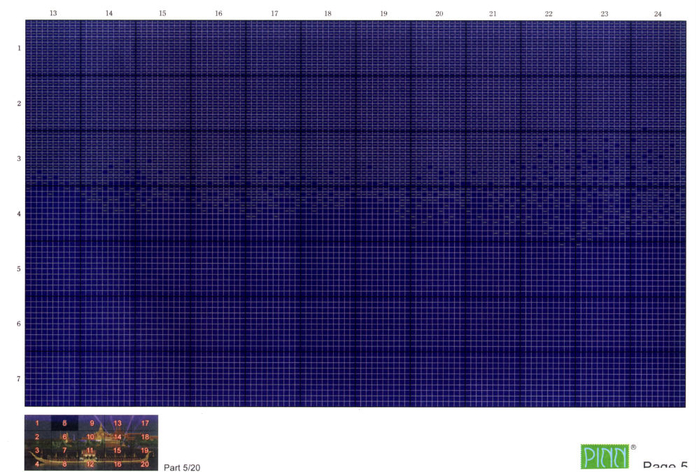Screen dimensions: 699x472
Task: Select column number 20 above the chart
Action: pyautogui.click(x=439, y=14)
